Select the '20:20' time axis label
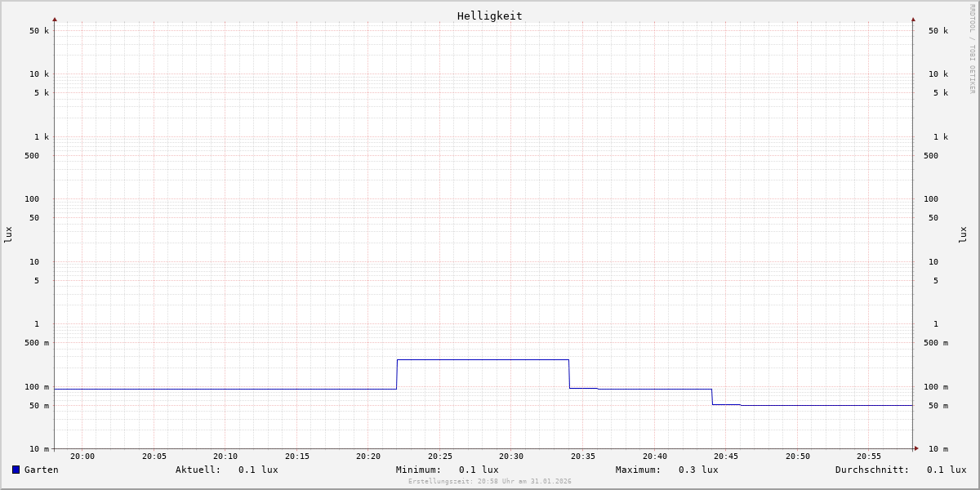Image resolution: width=980 pixels, height=490 pixels. [x=368, y=457]
